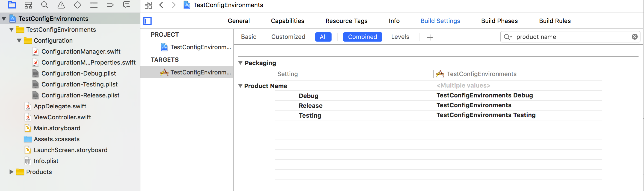Select the Levels view mode
Screen dimensions: 644x191
click(x=400, y=37)
